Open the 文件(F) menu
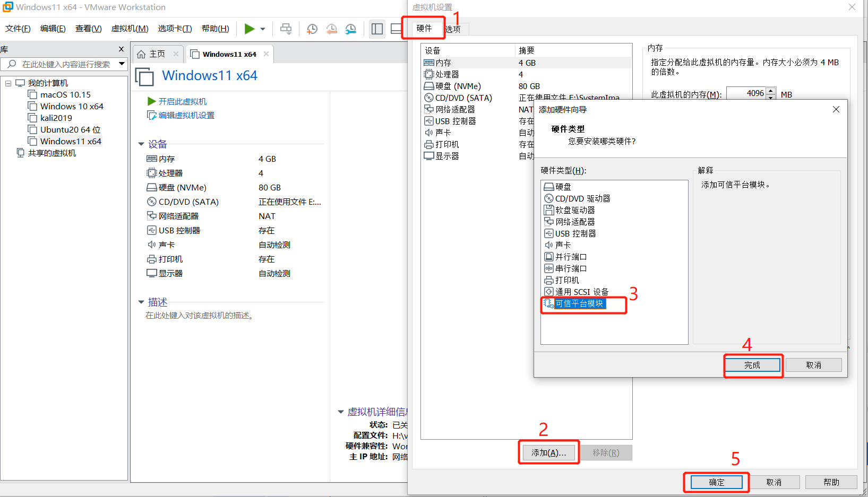Viewport: 868px width, 497px height. pyautogui.click(x=18, y=29)
